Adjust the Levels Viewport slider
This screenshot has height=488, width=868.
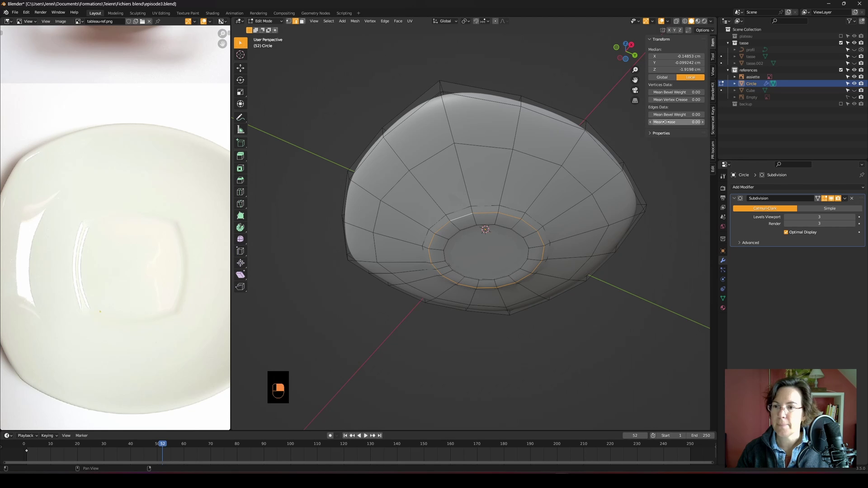[819, 217]
